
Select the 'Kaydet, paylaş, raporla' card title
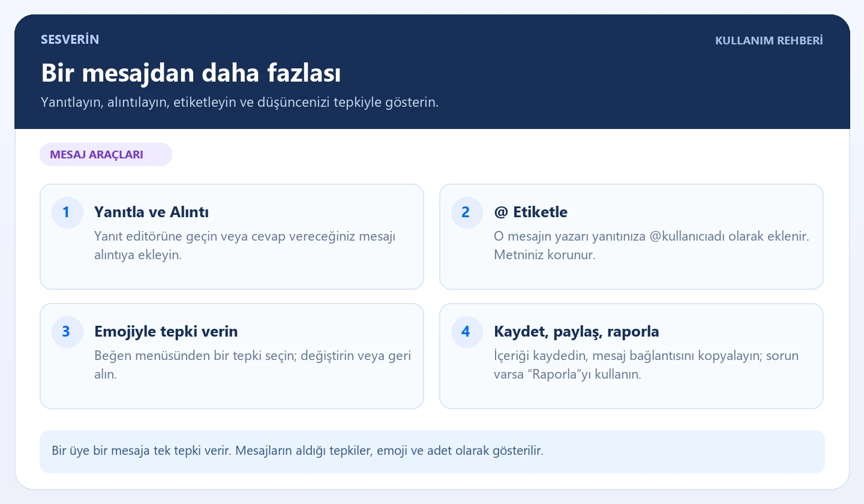click(x=577, y=331)
